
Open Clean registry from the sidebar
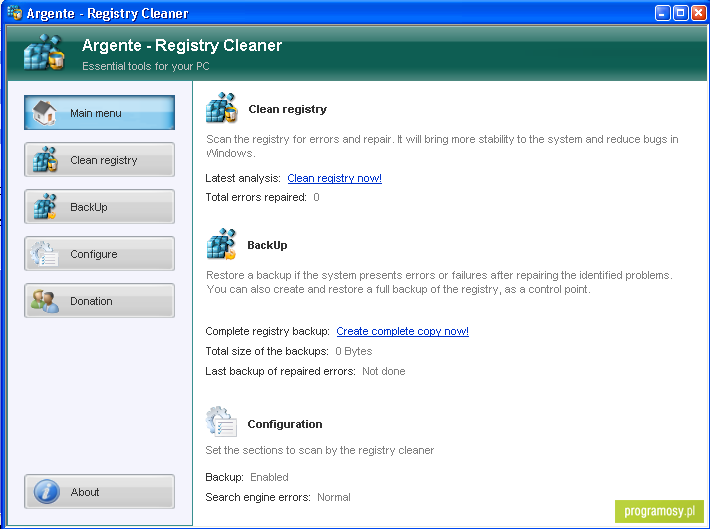pos(99,160)
